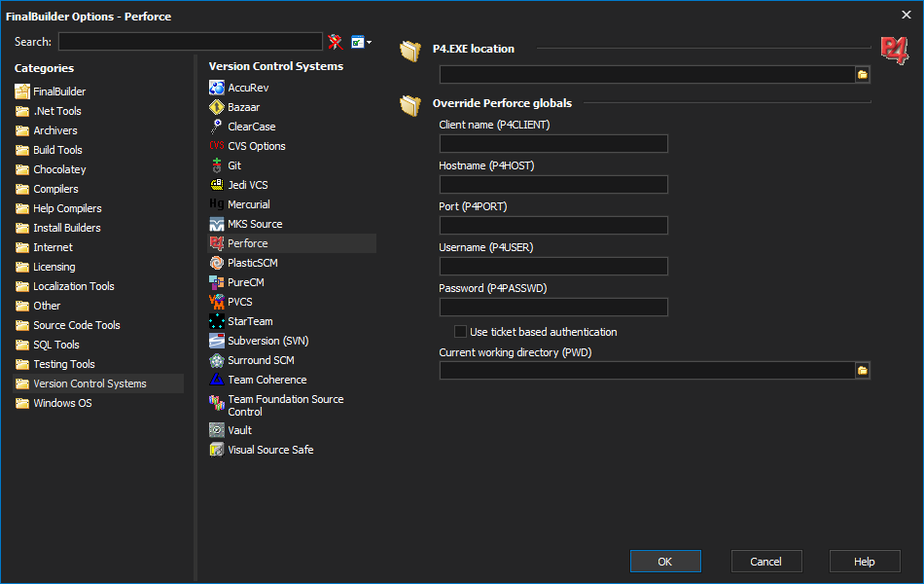Click the Bazaar diamond icon

(217, 107)
